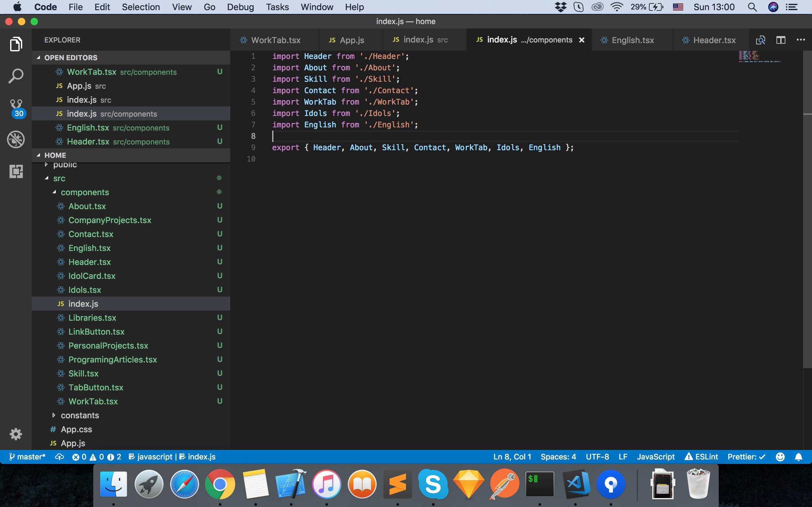The width and height of the screenshot is (812, 507).
Task: Change the JavaScript language mode
Action: click(655, 457)
